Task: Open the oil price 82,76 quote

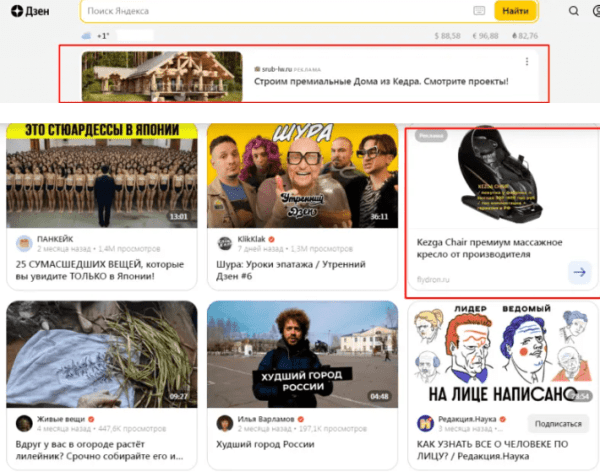Action: (523, 35)
